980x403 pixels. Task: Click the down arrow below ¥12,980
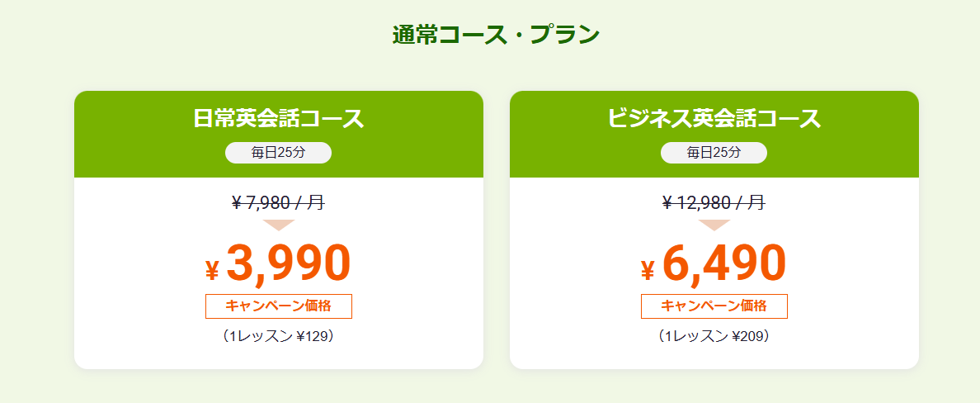(714, 225)
